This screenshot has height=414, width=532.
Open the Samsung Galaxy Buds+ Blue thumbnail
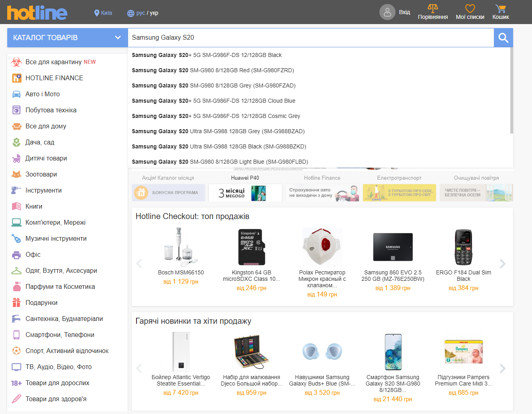pyautogui.click(x=322, y=352)
